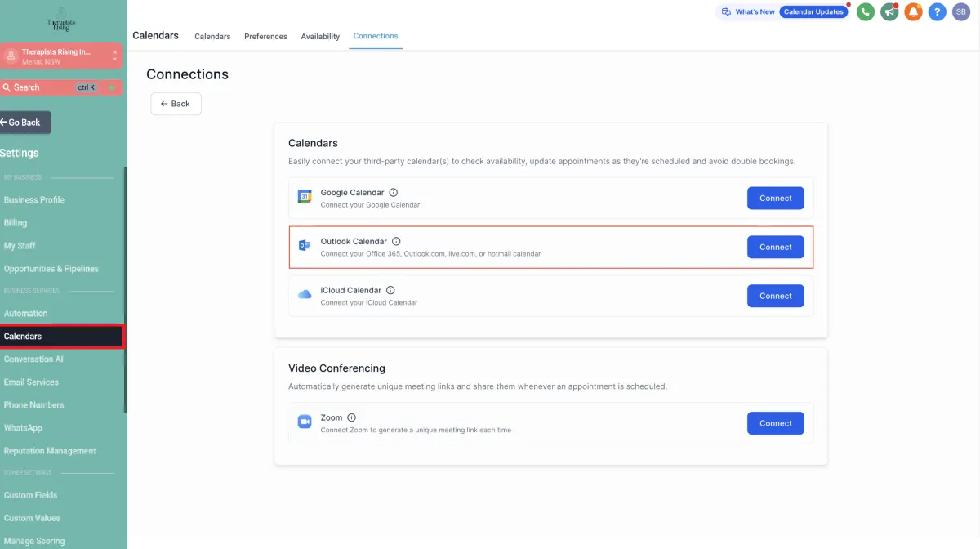This screenshot has width=980, height=549.
Task: Open the SB user avatar menu
Action: (x=960, y=12)
